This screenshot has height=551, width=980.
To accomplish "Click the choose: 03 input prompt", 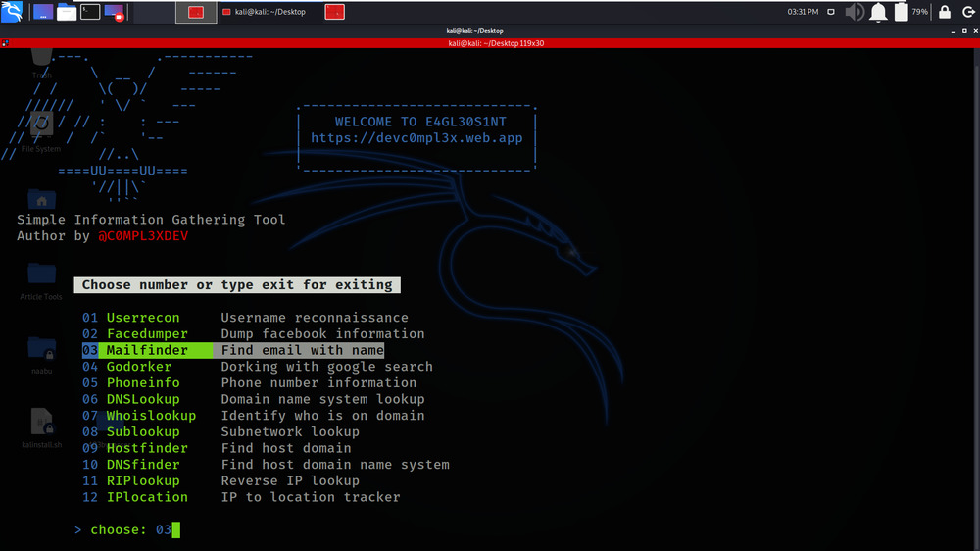I will pyautogui.click(x=127, y=529).
